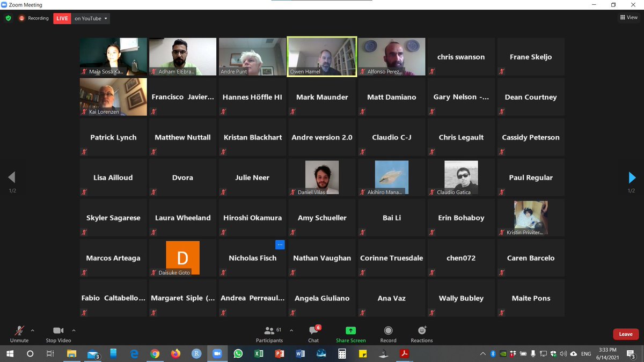Select the Paul Regular participant tile

pos(530,178)
